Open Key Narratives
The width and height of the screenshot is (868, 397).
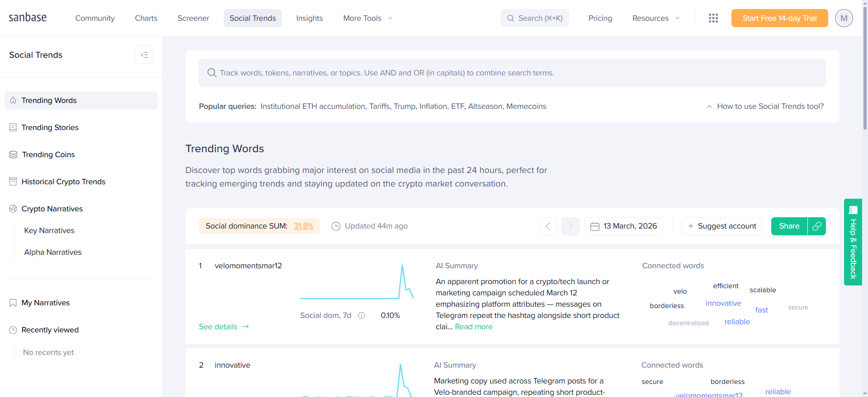click(x=49, y=230)
